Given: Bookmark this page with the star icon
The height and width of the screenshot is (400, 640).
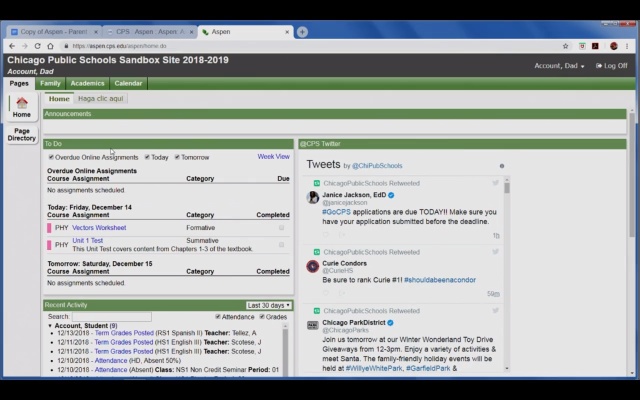Looking at the screenshot, I should coord(565,46).
